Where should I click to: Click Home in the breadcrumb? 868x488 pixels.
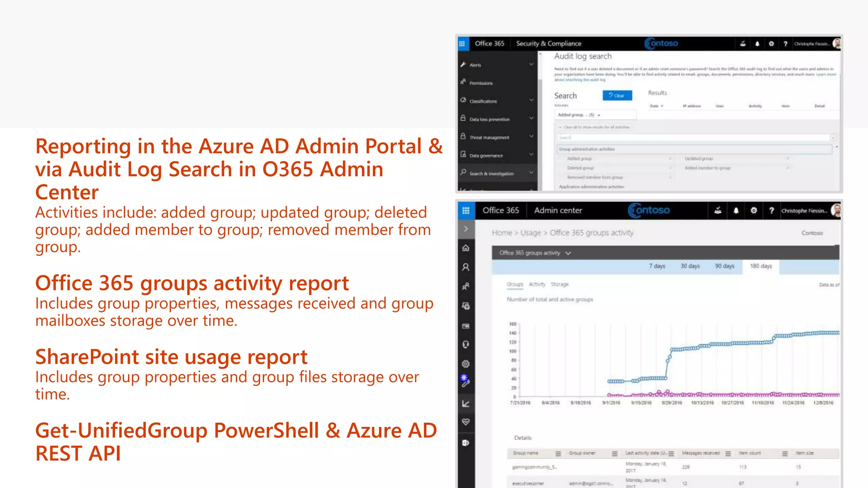502,233
